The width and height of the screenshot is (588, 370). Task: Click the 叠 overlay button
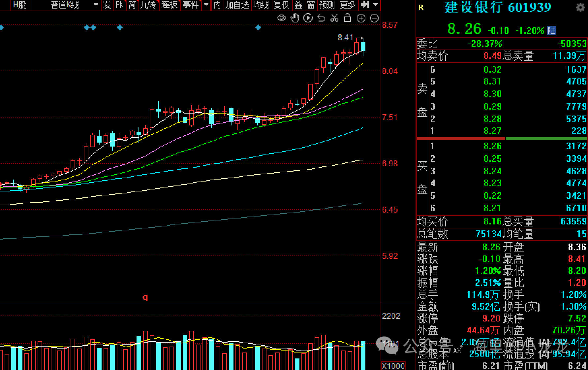298,5
